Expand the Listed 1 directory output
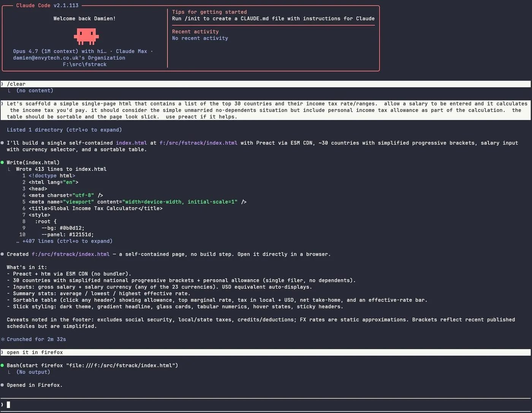Image resolution: width=532 pixels, height=413 pixels. (64, 130)
